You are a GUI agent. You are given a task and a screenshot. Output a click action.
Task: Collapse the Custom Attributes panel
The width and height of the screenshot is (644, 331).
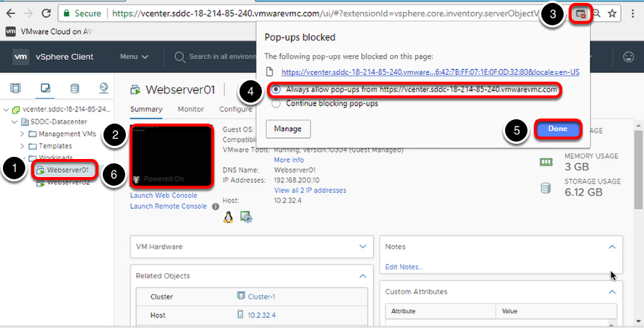coord(612,292)
